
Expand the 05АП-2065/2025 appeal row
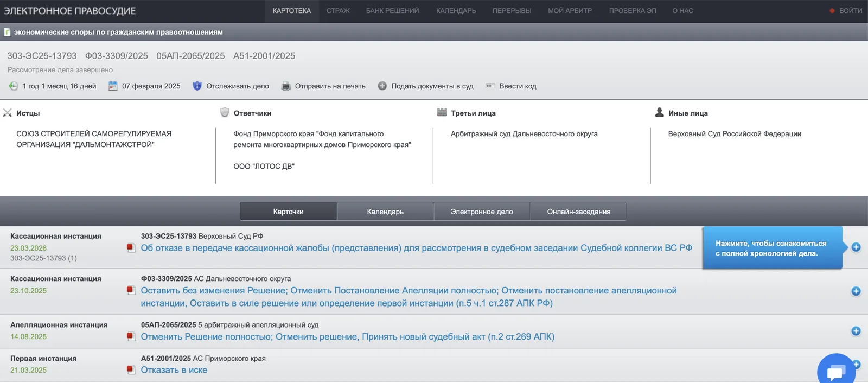click(x=856, y=331)
